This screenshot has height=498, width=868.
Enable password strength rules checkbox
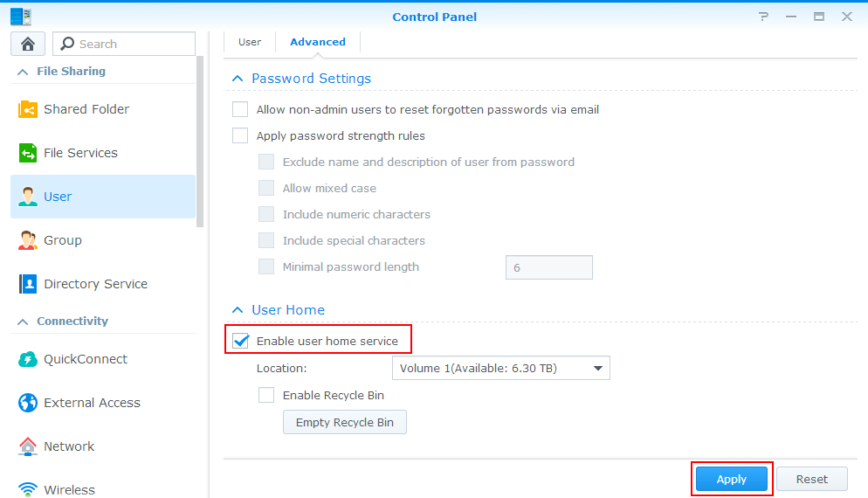click(240, 135)
